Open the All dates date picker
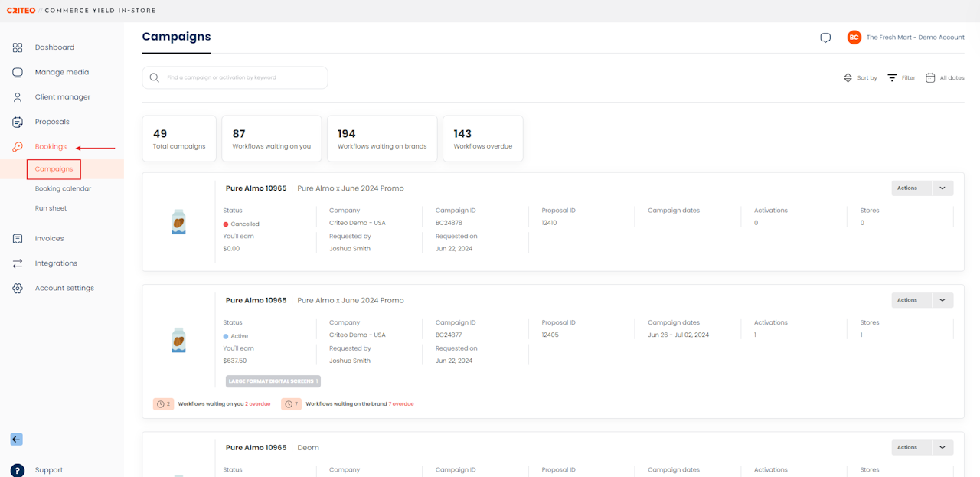980x477 pixels. (x=945, y=78)
